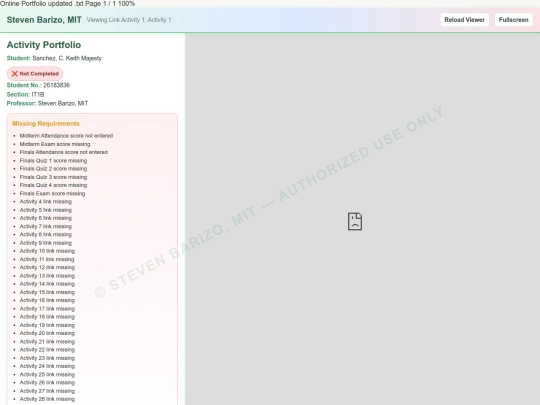540x405 pixels.
Task: Click the Reload Viewer button
Action: click(x=464, y=20)
